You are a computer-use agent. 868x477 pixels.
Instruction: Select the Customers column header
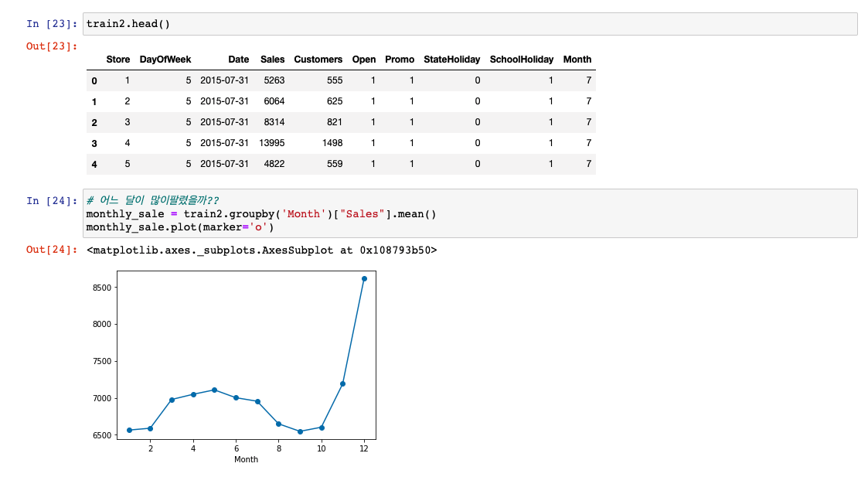(x=318, y=60)
